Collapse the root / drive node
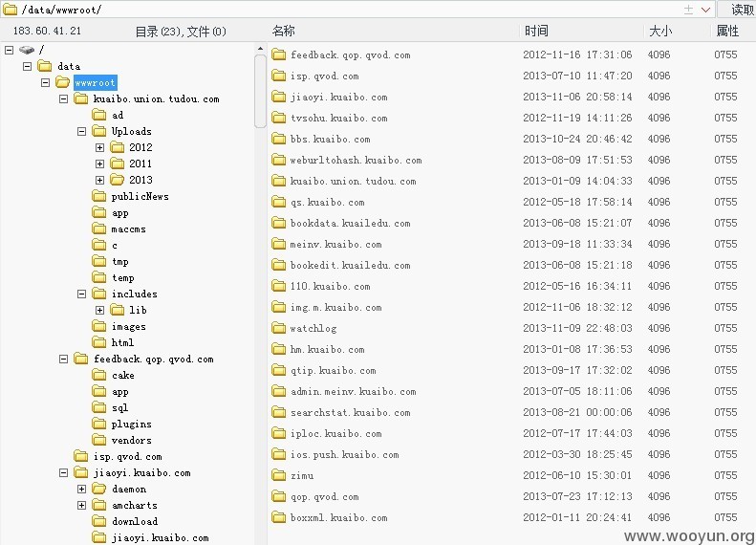 [x=10, y=50]
